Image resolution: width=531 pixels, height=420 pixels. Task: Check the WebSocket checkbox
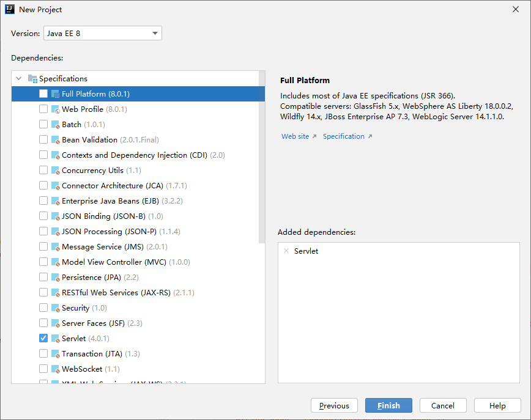pyautogui.click(x=43, y=369)
